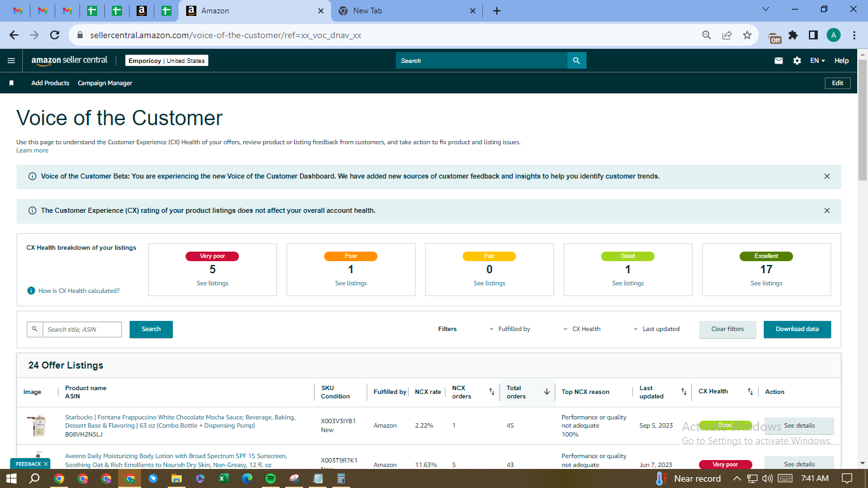Switch to the New Tab browser tab

407,11
